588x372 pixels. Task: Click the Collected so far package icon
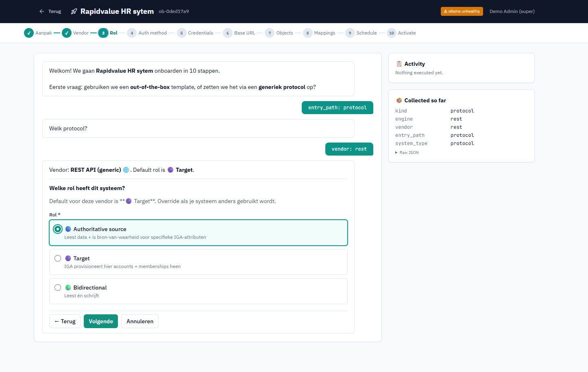click(399, 100)
